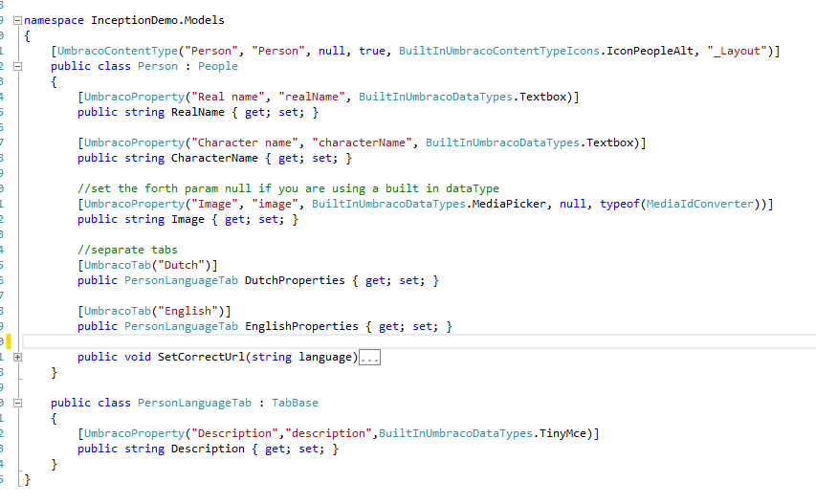This screenshot has width=816, height=504.
Task: Click the DutchProperties property name
Action: [x=295, y=281]
